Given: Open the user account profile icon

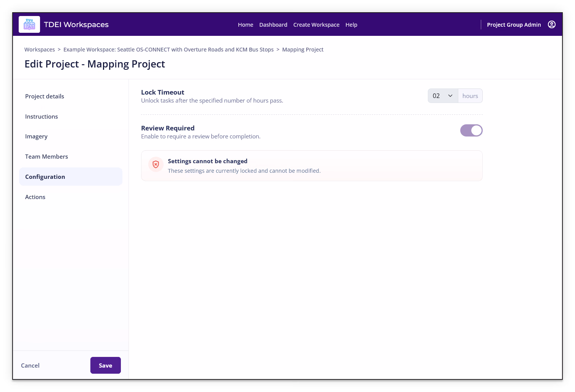Looking at the screenshot, I should [551, 24].
